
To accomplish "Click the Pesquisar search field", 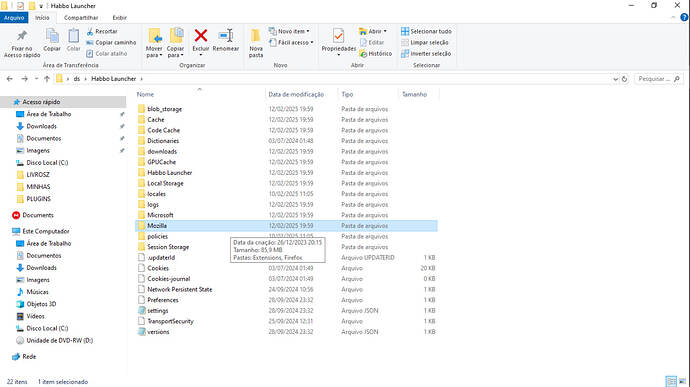I will pyautogui.click(x=658, y=79).
